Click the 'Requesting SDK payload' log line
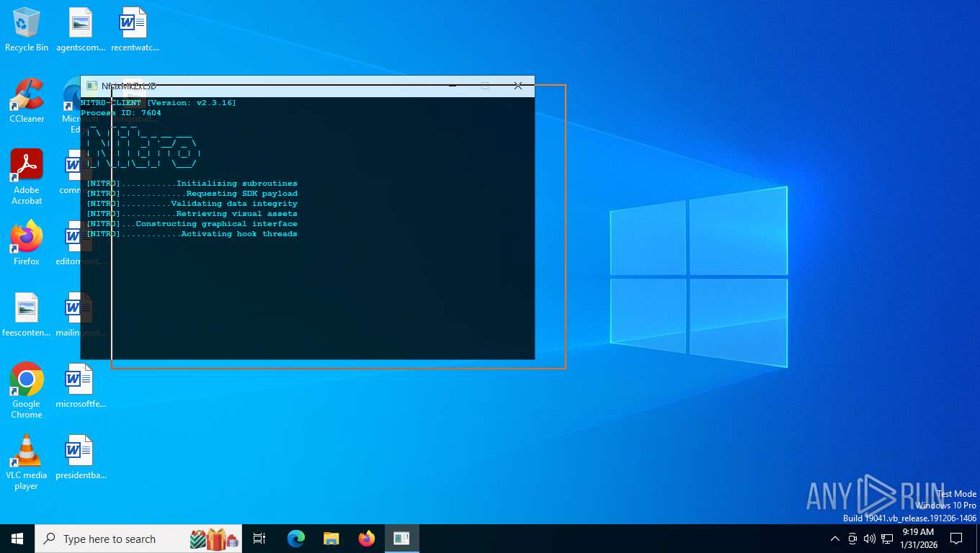This screenshot has width=980, height=553. coord(192,194)
